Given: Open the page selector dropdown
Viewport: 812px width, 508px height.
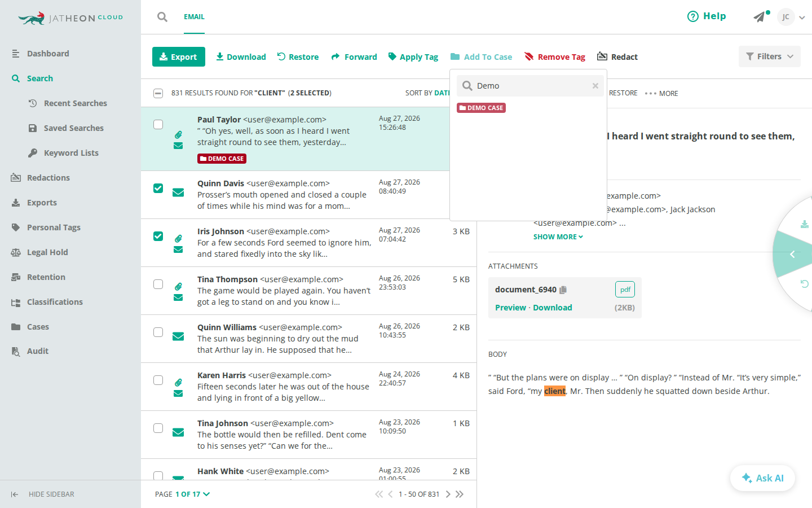Looking at the screenshot, I should (x=192, y=494).
